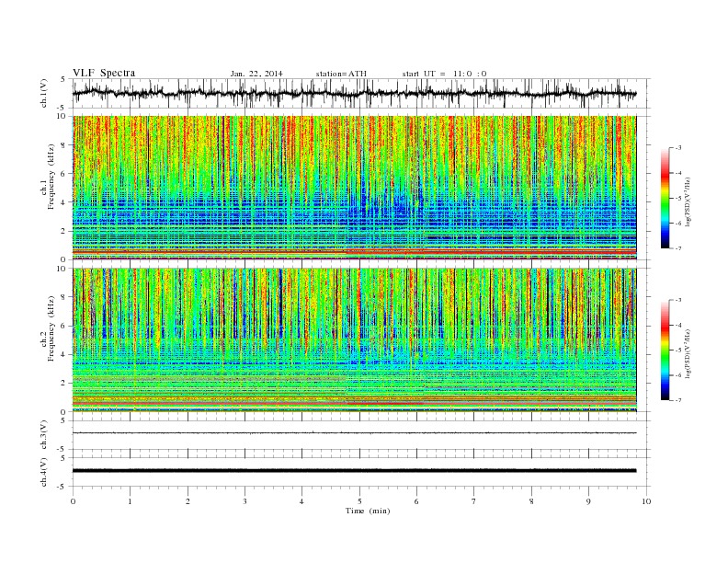
Task: Click the "4" kHz tick of ch.1 spectrogram
Action: click(63, 202)
